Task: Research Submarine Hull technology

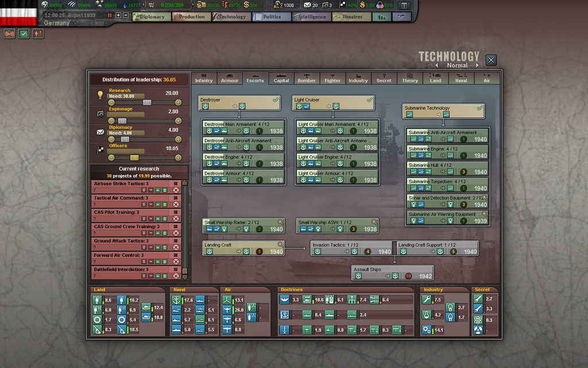Action: (447, 168)
